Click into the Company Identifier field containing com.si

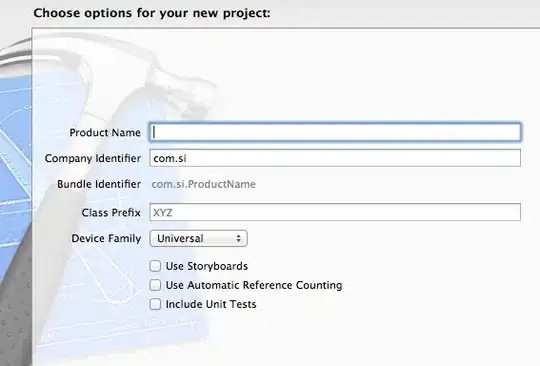[335, 158]
